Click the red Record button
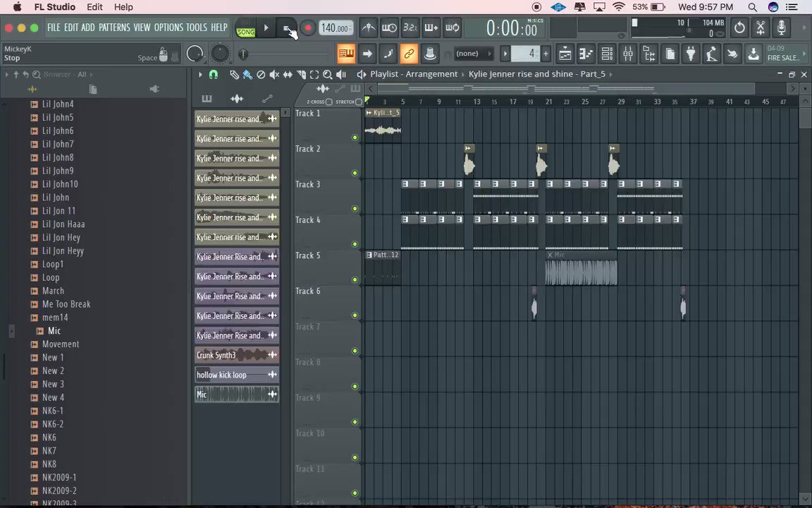The width and height of the screenshot is (812, 508). point(308,28)
